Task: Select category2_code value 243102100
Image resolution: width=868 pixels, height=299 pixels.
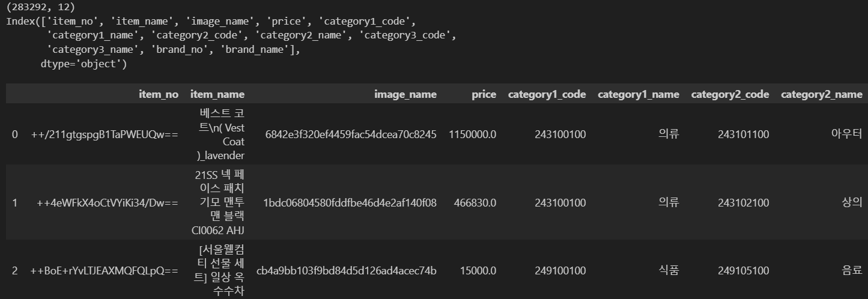Action: coord(744,203)
